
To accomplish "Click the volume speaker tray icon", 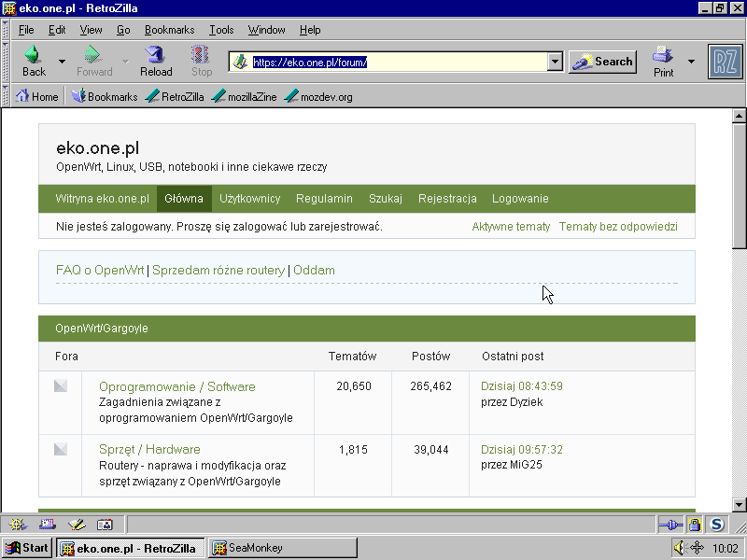I will [681, 548].
